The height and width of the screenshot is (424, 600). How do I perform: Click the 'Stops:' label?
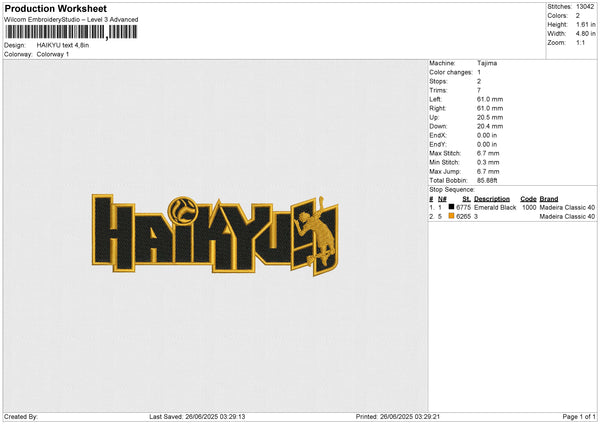pos(438,81)
